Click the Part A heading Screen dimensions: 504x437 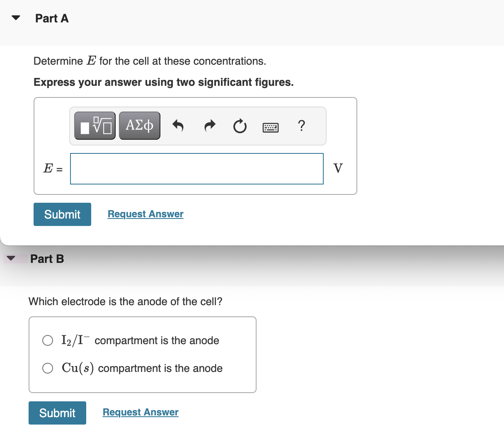(x=52, y=18)
